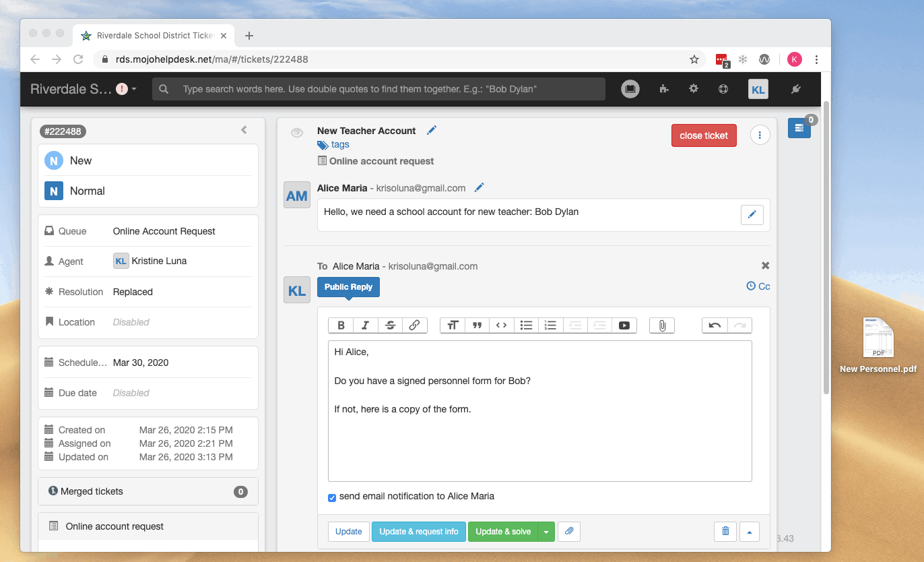Apply strikethrough formatting in editor

click(390, 325)
